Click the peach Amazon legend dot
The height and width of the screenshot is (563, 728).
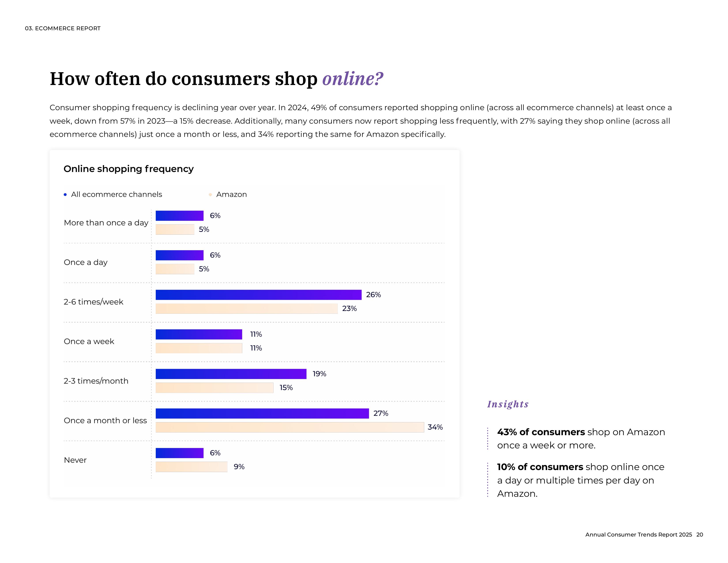pyautogui.click(x=210, y=195)
